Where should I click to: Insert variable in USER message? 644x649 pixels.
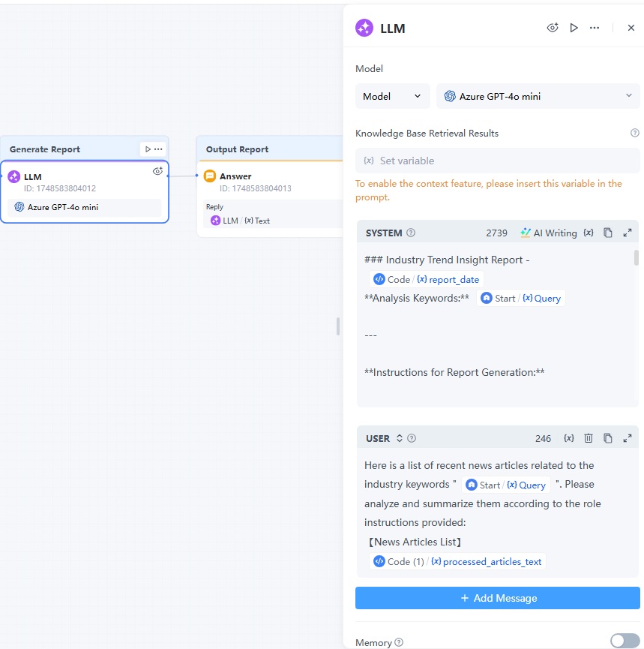(x=569, y=438)
